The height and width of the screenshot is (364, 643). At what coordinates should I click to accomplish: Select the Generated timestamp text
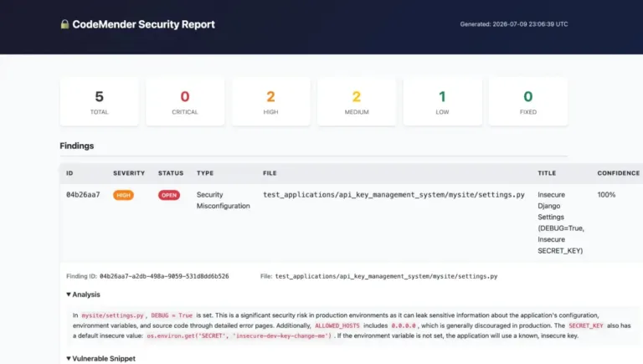click(x=514, y=24)
